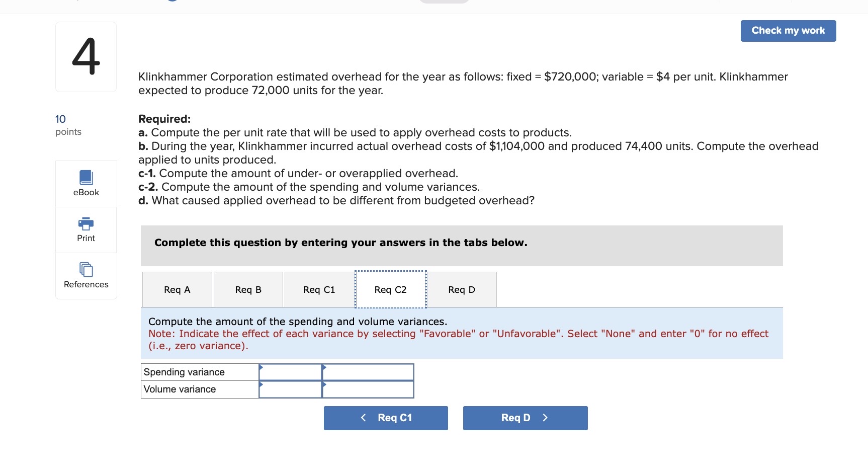Expand the Spending variance amount dropdown
Image resolution: width=868 pixels, height=472 pixels.
click(261, 368)
